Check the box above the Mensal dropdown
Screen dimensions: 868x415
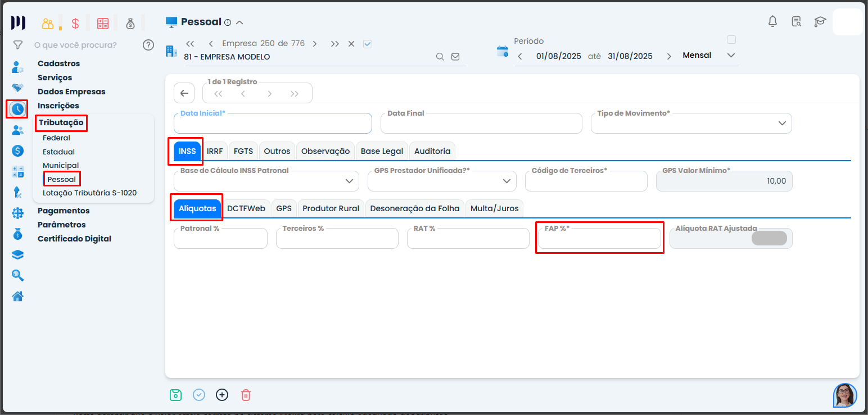coord(731,40)
